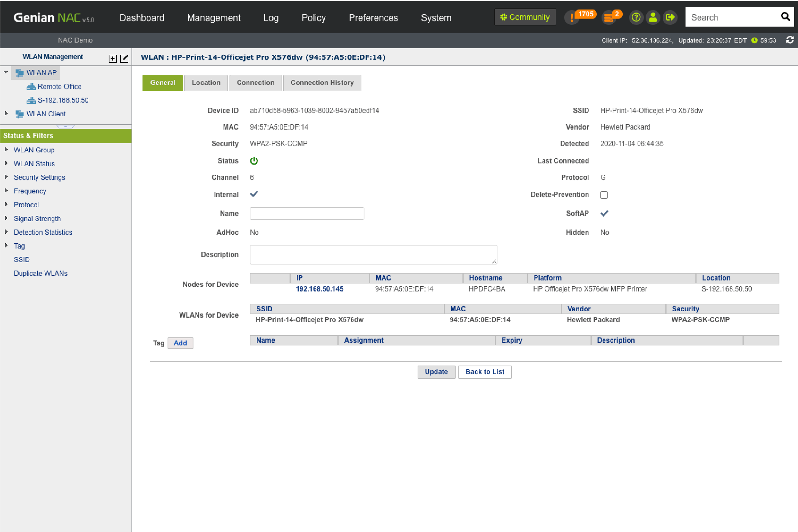The height and width of the screenshot is (532, 798).
Task: Open the node IP link 192.168.50.145
Action: point(319,289)
